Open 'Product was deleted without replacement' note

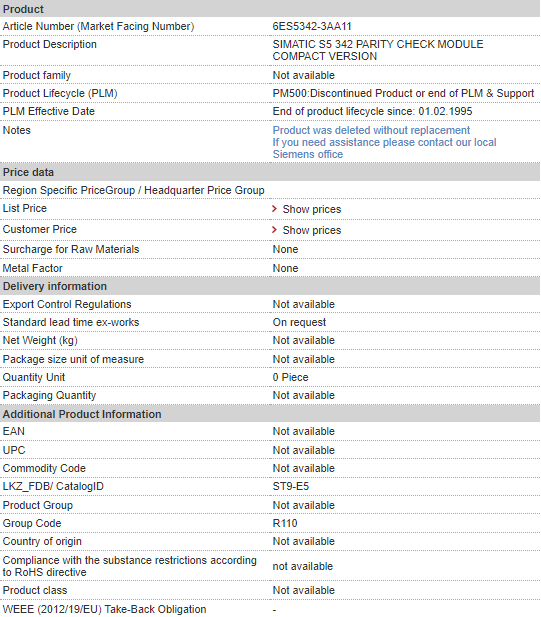tap(371, 130)
